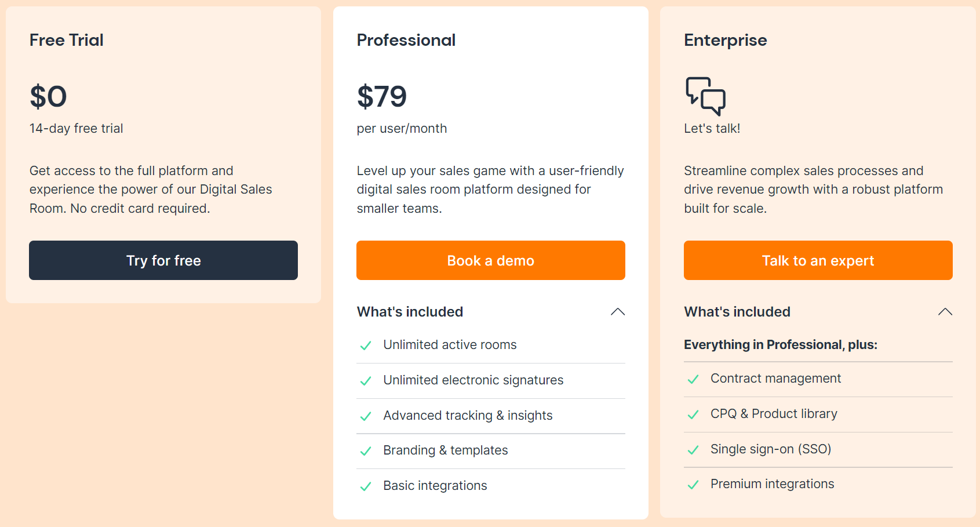980x527 pixels.
Task: Click the checkmark next to Basic integrations
Action: point(366,486)
